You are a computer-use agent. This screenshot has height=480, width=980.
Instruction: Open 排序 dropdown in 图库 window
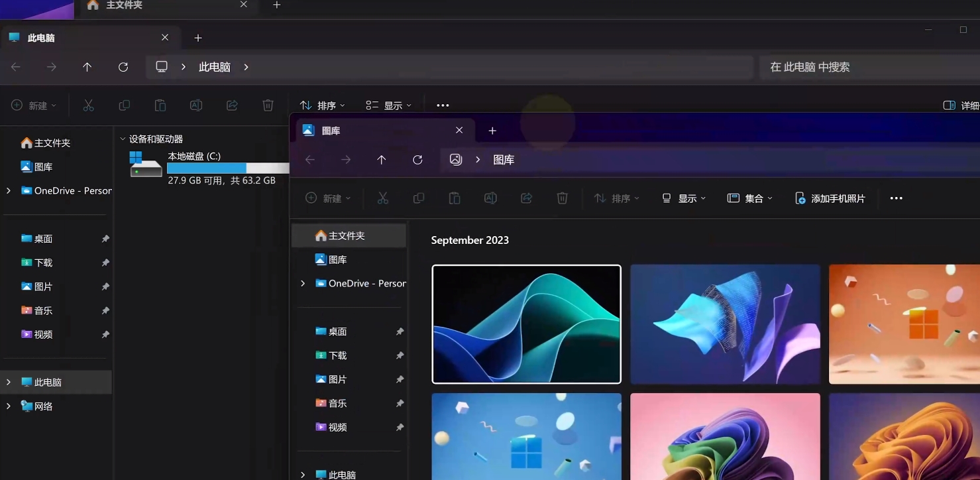(x=617, y=198)
